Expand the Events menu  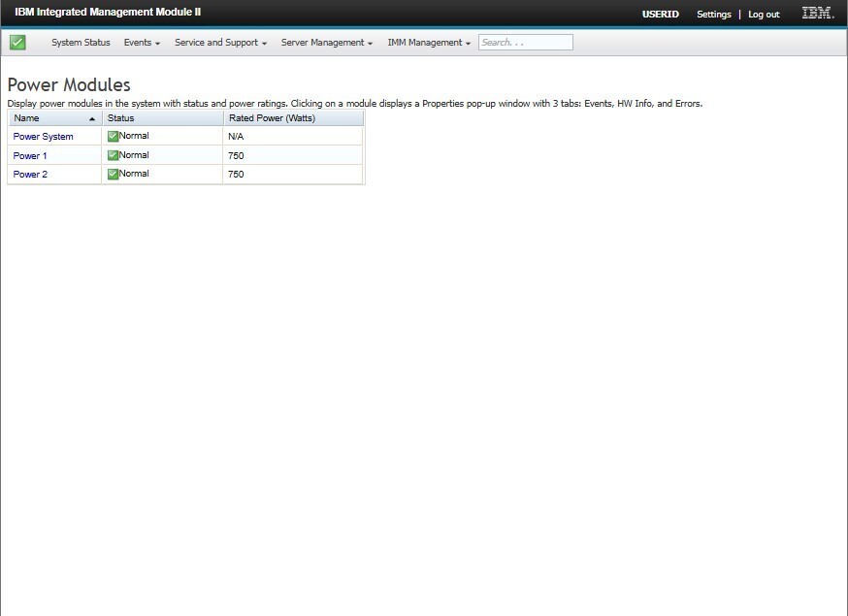pyautogui.click(x=142, y=42)
